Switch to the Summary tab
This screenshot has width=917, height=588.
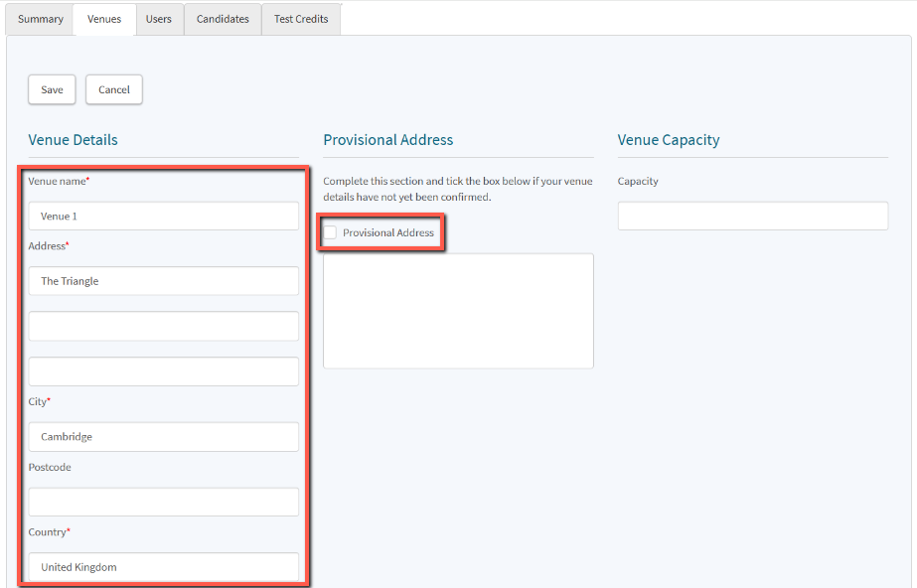(x=41, y=19)
